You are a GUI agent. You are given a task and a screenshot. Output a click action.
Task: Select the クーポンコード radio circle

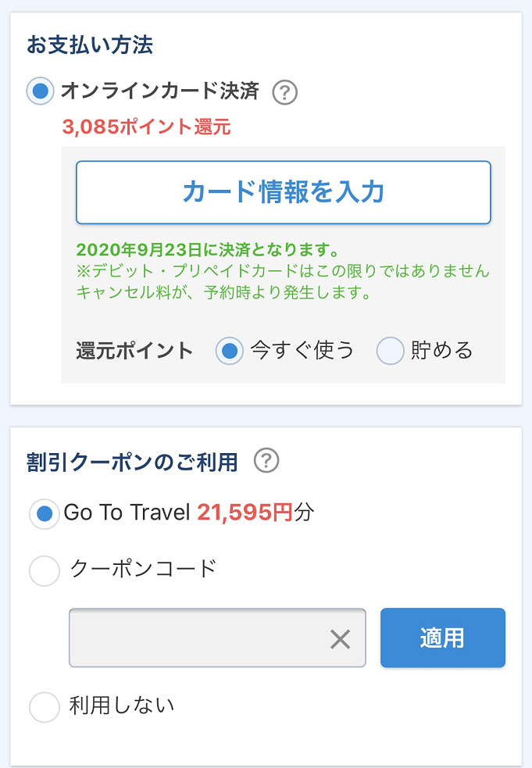pyautogui.click(x=45, y=570)
